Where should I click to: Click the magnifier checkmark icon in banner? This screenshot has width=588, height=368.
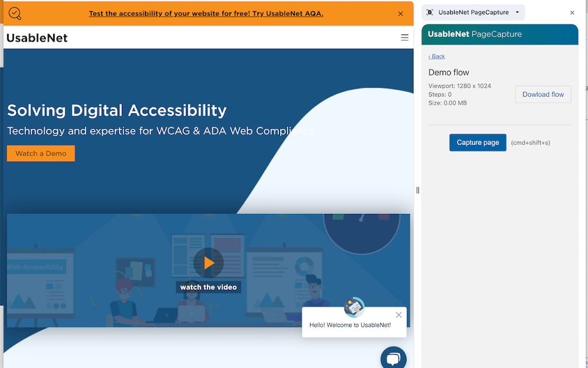tap(15, 14)
